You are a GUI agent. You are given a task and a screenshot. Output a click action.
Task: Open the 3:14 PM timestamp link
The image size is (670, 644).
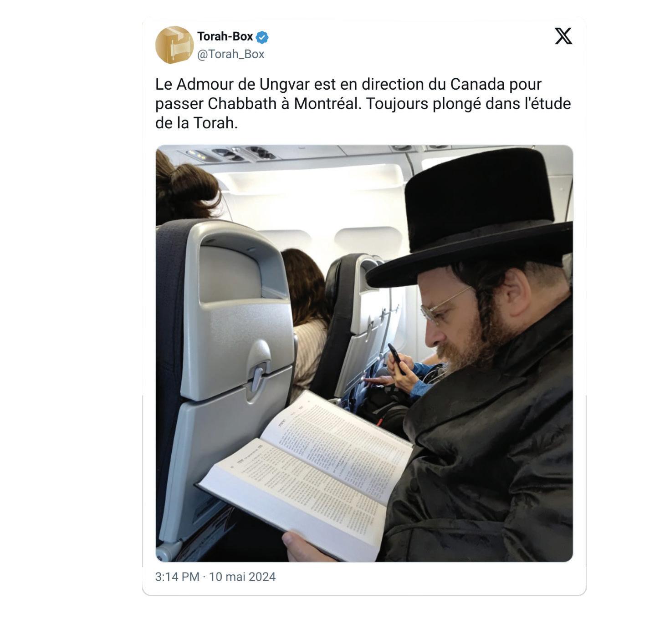[x=177, y=577]
